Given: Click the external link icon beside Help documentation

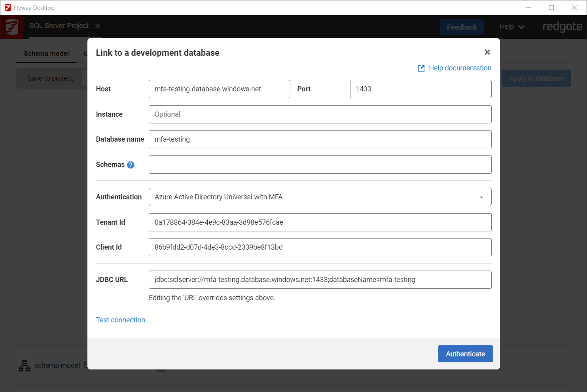Looking at the screenshot, I should click(421, 68).
